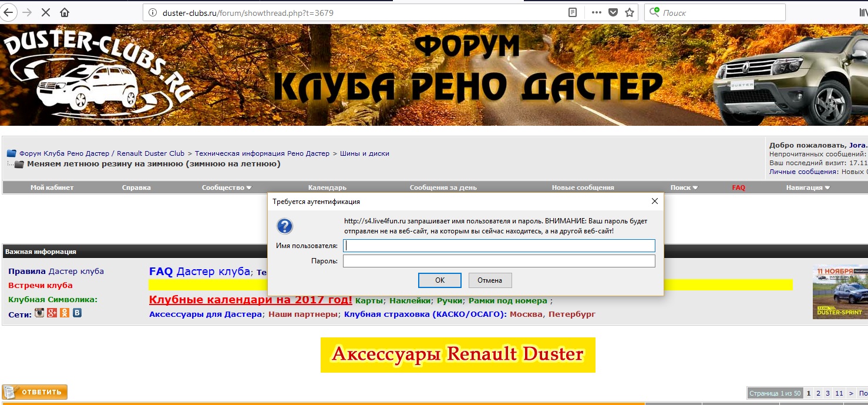Click the Instagram icon next to Сети
Image resolution: width=868 pixels, height=405 pixels.
(x=39, y=313)
